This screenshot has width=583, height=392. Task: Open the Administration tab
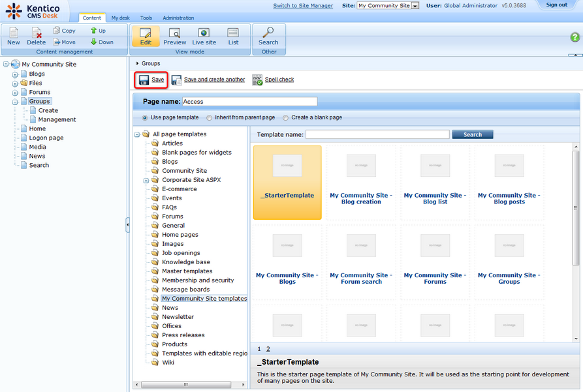click(178, 18)
